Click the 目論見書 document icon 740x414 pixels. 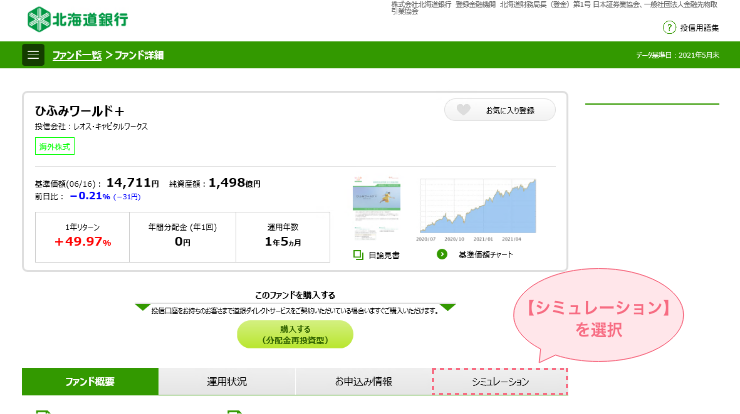pos(358,255)
